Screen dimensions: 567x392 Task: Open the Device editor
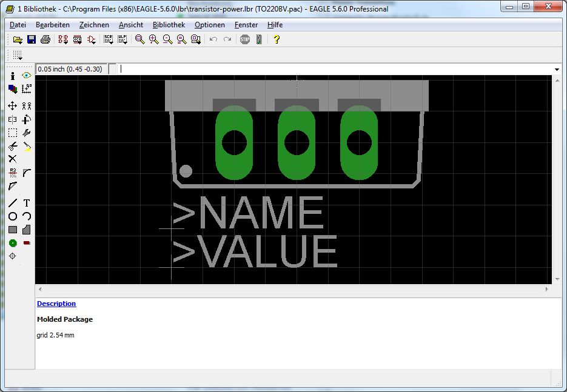tap(63, 39)
